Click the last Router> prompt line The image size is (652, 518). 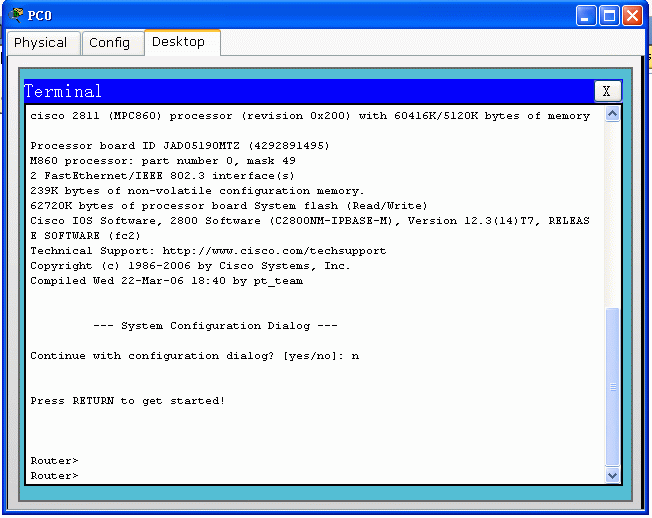tap(54, 476)
